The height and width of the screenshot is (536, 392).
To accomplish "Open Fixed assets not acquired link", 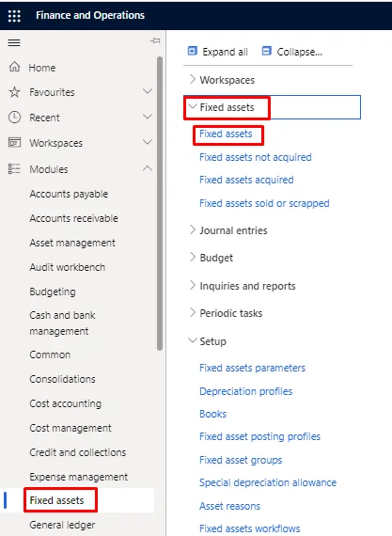I will (x=256, y=157).
